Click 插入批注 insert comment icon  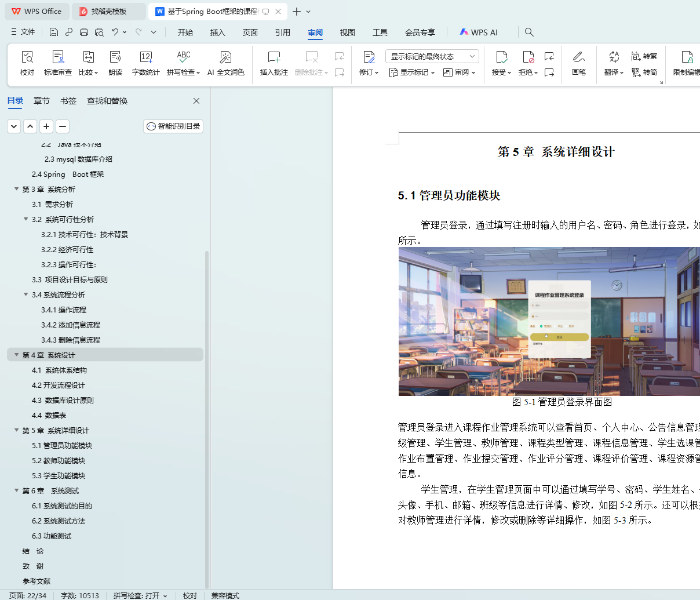(274, 57)
